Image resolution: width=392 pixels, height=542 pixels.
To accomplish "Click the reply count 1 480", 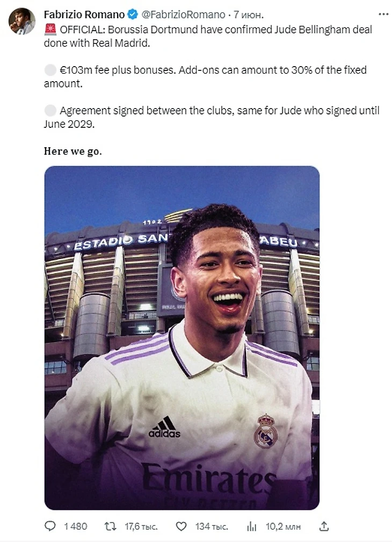I will click(75, 526).
